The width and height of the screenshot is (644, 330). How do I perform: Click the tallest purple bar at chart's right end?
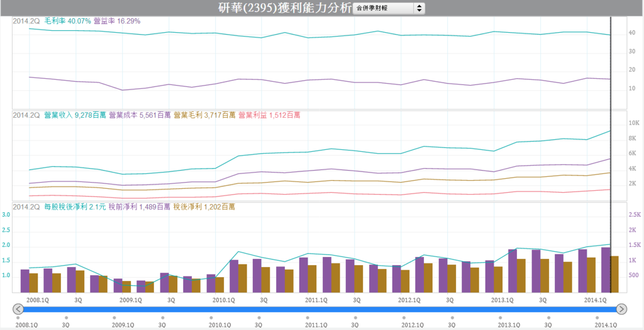pyautogui.click(x=606, y=270)
